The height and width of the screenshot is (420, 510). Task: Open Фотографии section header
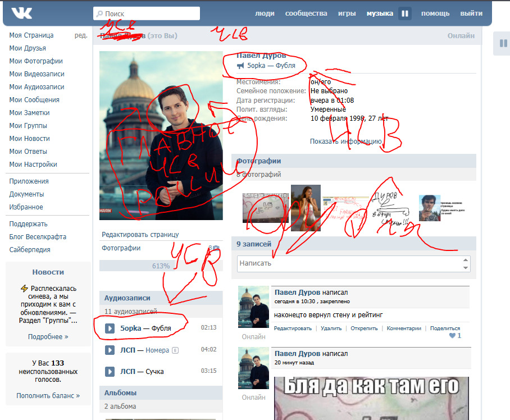coord(259,161)
